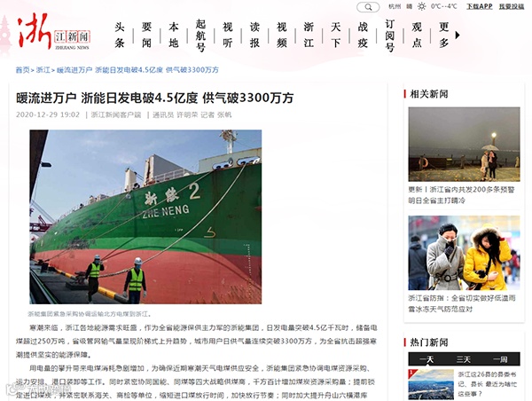Open the Zhejiang News logo
This screenshot has width=532, height=401.
(53, 34)
